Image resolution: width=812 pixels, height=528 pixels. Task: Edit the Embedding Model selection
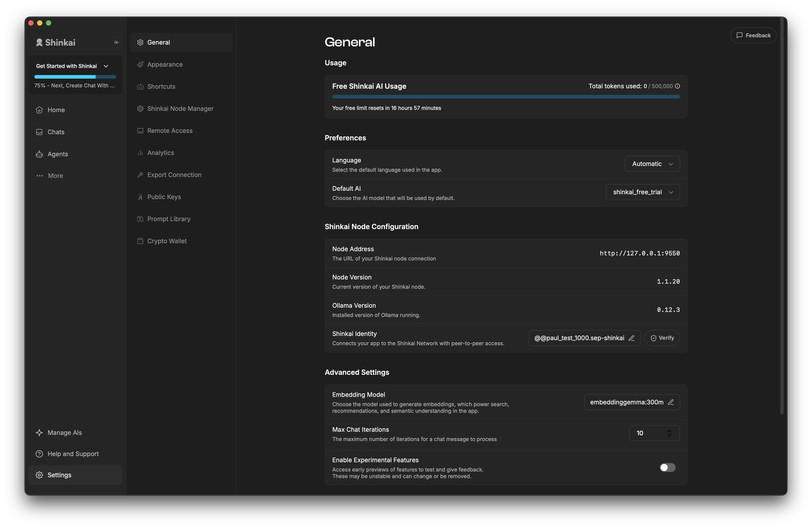pos(671,402)
